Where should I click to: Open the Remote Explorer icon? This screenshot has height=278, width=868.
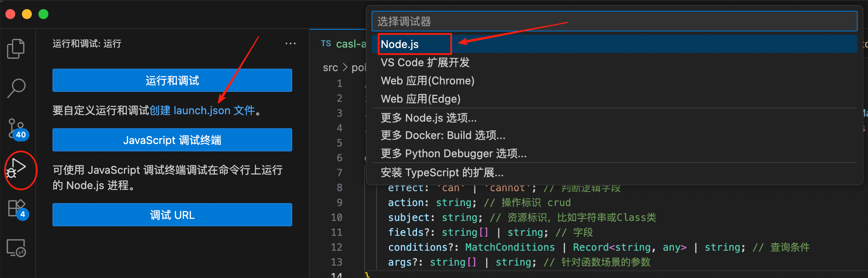pyautogui.click(x=17, y=248)
